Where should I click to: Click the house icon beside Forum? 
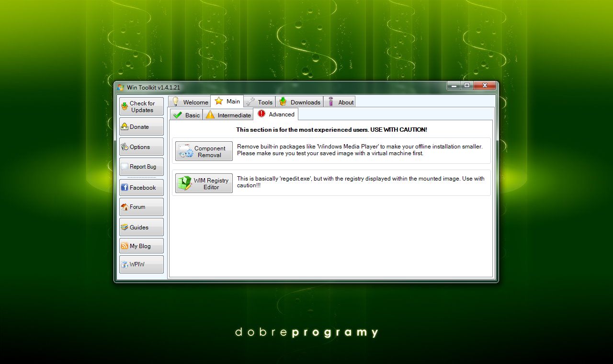[125, 207]
